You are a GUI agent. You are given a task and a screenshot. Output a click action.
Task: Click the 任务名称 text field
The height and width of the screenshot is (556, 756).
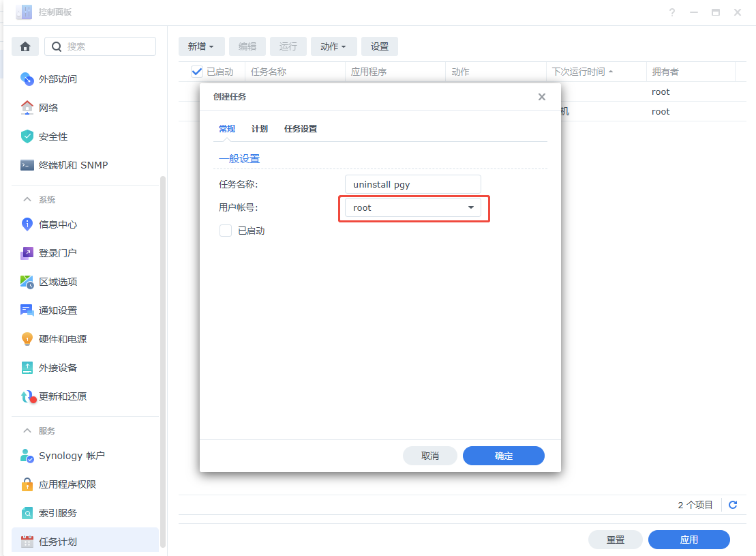[x=413, y=184]
